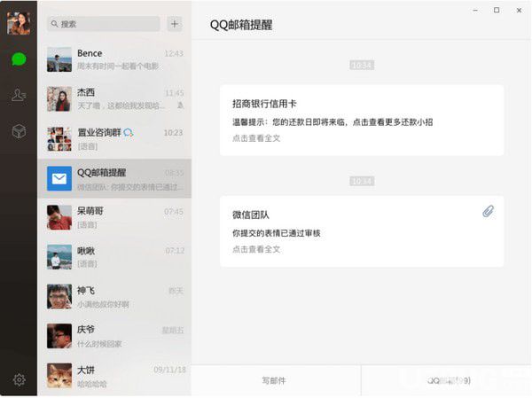The image size is (532, 398).
Task: Click 庆爷's avatar thumbnail
Action: click(x=59, y=336)
